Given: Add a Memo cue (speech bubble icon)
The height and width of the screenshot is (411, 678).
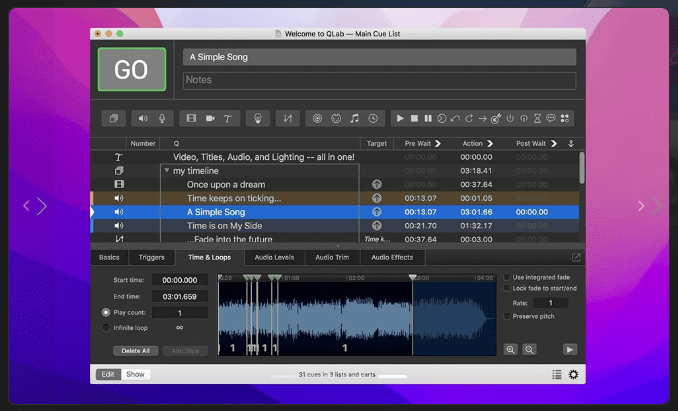Looking at the screenshot, I should point(551,118).
